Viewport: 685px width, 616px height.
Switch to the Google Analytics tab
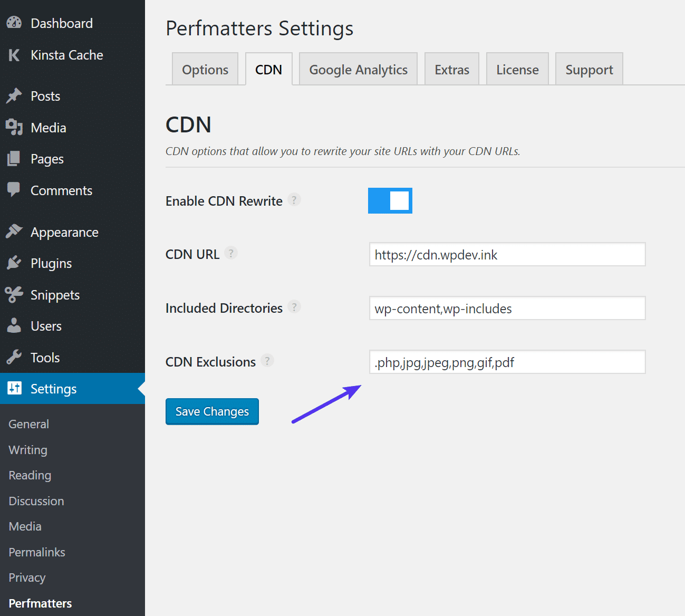click(x=358, y=69)
